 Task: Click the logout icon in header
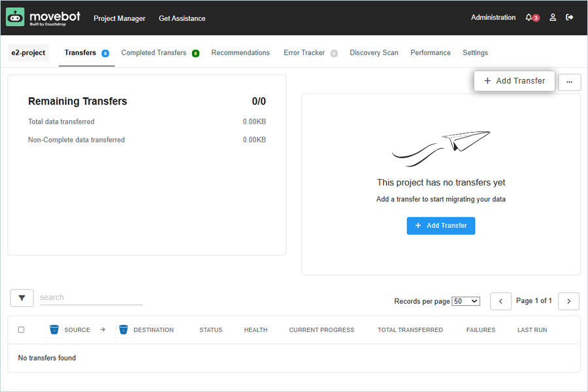pos(570,18)
